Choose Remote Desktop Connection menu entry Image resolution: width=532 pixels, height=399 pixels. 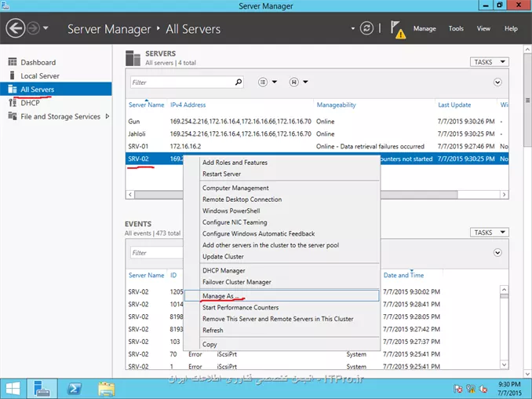click(242, 199)
